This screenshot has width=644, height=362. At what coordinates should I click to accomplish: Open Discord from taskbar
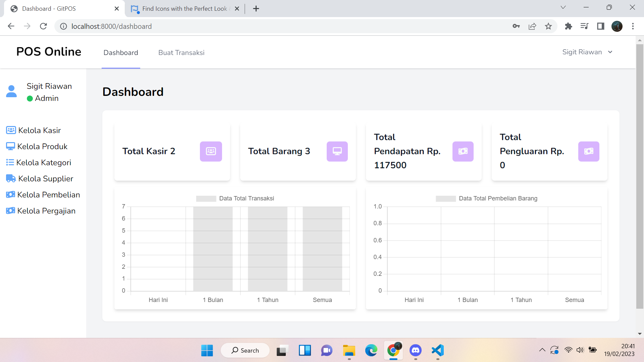point(416,350)
